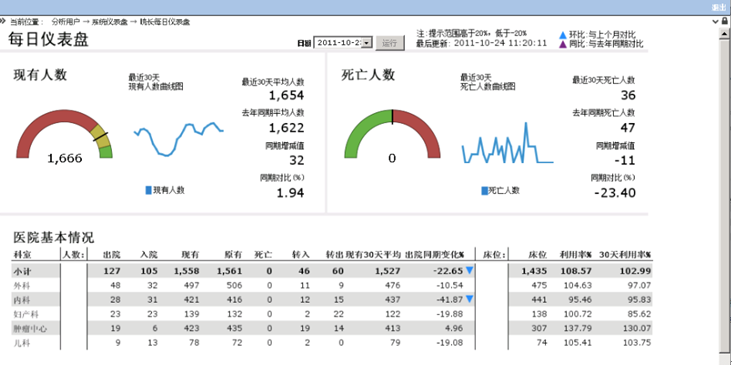Viewport: 732px width, 365px height.
Task: Click the 现有人数 30-day line chart
Action: (x=179, y=139)
